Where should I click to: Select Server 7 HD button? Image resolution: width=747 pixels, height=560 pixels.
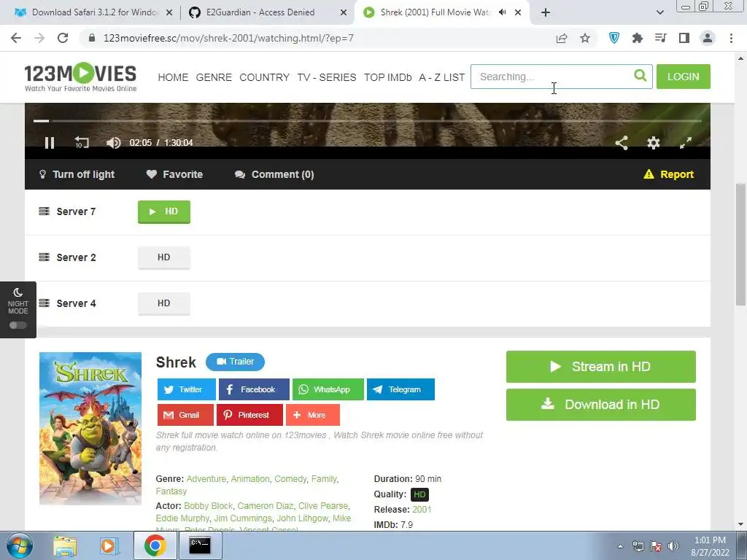(x=164, y=212)
